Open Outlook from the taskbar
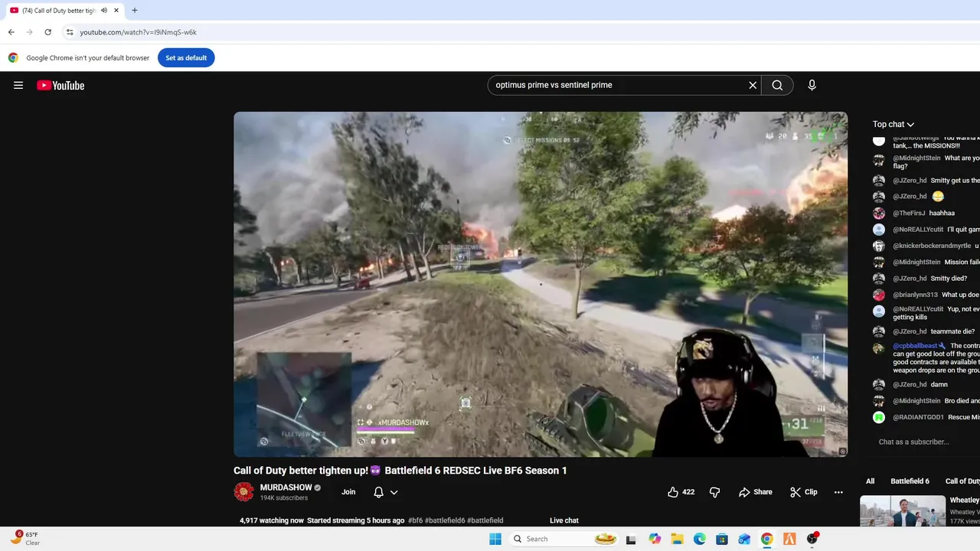This screenshot has height=551, width=980. click(x=744, y=539)
